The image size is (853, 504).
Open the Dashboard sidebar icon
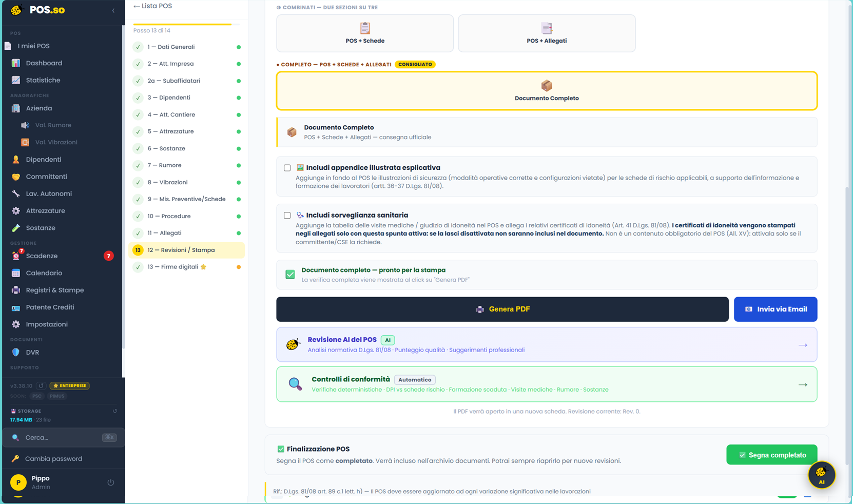16,63
